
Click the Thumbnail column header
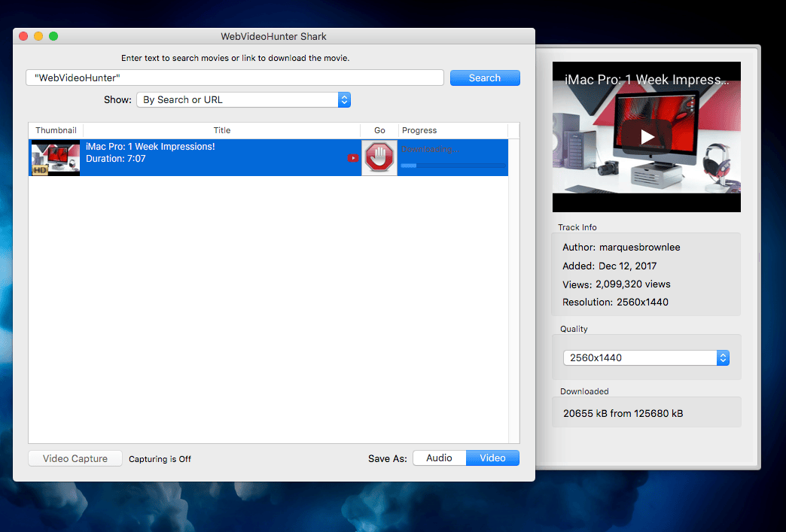coord(56,130)
